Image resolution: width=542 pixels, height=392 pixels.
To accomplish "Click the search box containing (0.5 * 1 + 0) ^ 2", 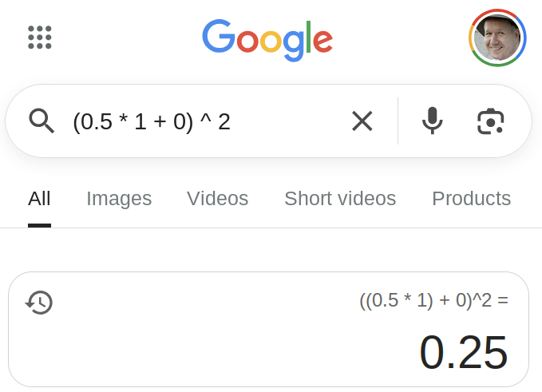I will click(x=200, y=121).
